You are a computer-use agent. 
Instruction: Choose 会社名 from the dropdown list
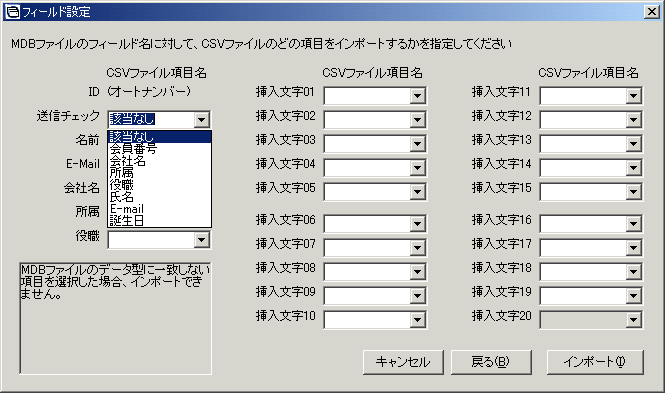[159, 161]
